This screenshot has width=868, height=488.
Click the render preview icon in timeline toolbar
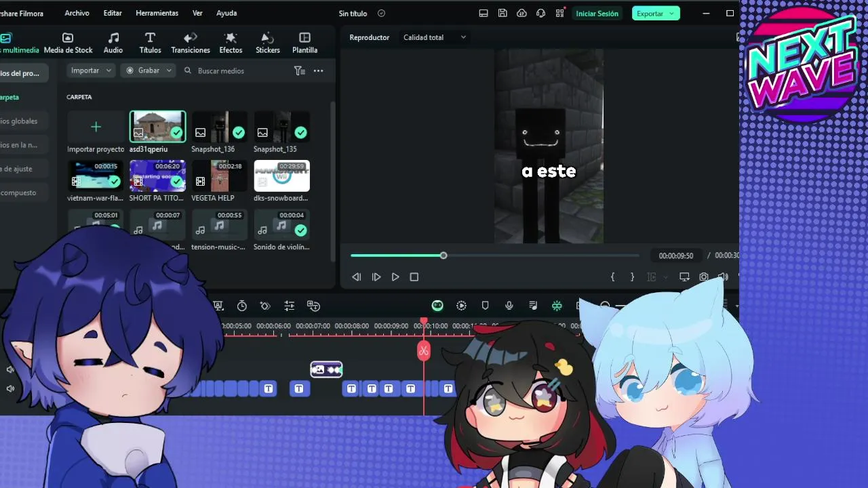point(461,306)
